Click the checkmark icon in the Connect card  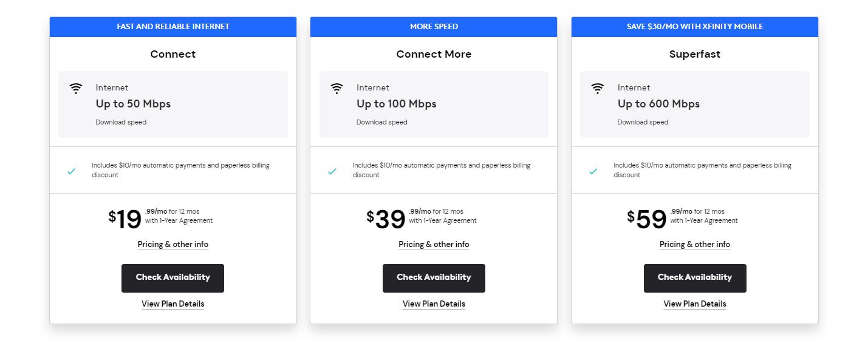point(72,171)
